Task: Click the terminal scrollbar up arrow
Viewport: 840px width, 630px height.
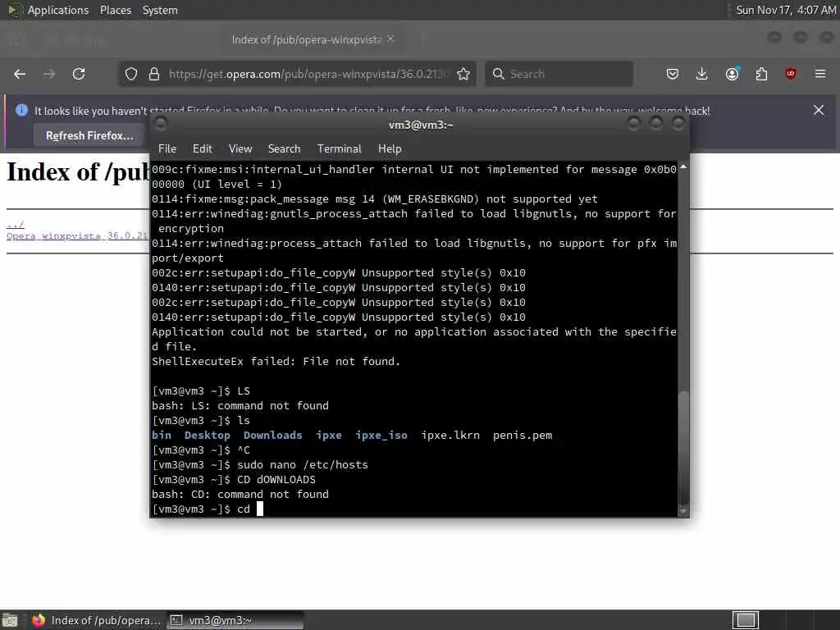Action: pyautogui.click(x=683, y=167)
